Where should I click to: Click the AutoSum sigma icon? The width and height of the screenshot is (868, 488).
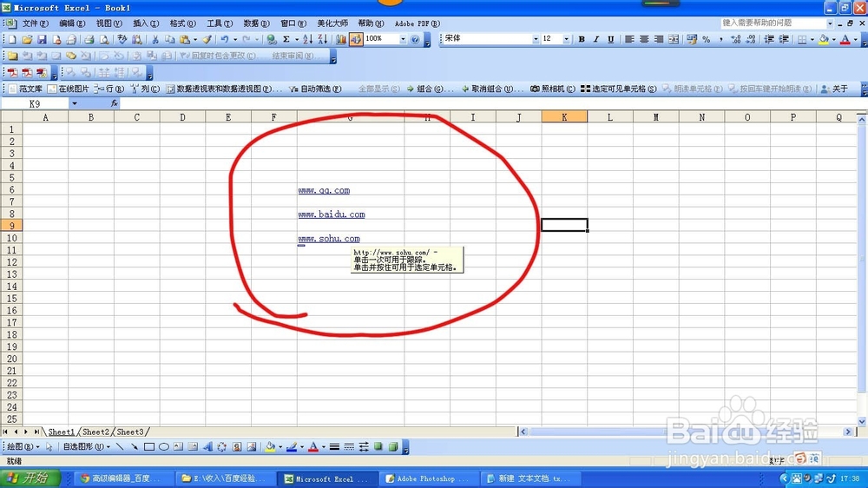286,39
